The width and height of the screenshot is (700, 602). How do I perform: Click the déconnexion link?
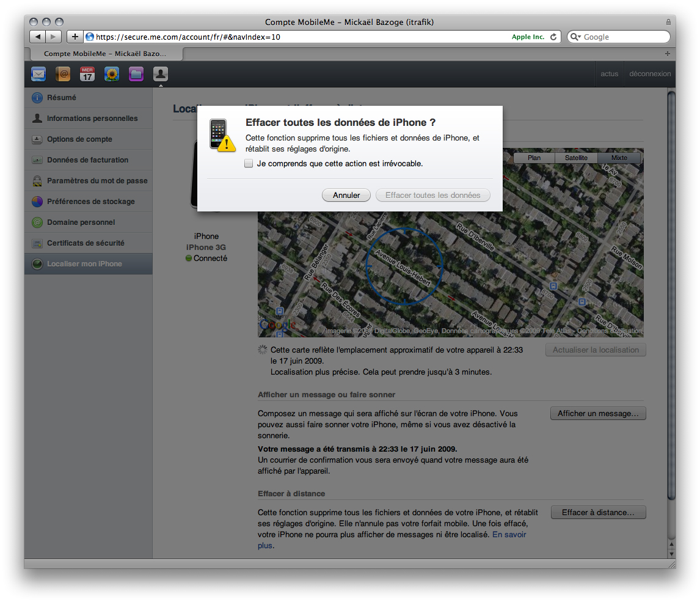649,74
